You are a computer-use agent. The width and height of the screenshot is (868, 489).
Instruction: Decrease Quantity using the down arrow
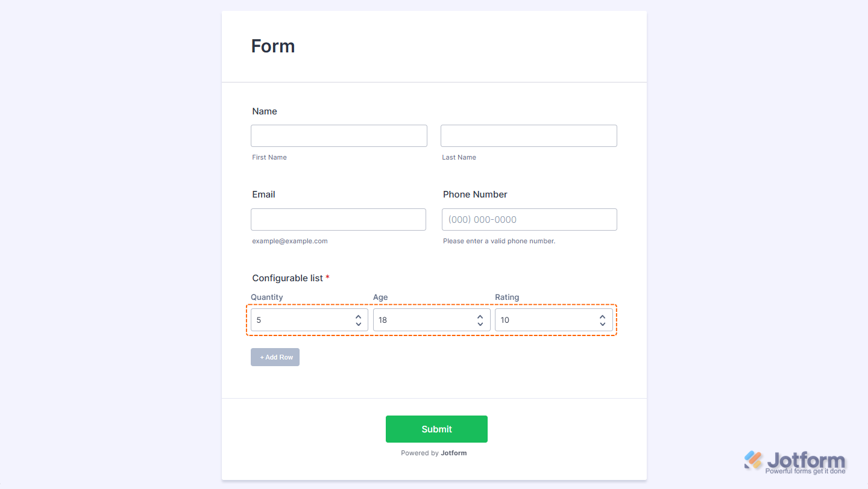(358, 324)
